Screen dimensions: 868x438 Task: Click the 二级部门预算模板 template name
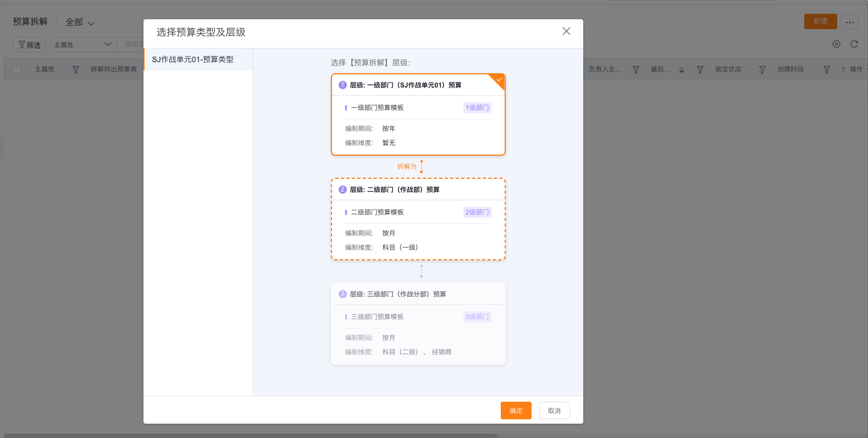coord(377,212)
